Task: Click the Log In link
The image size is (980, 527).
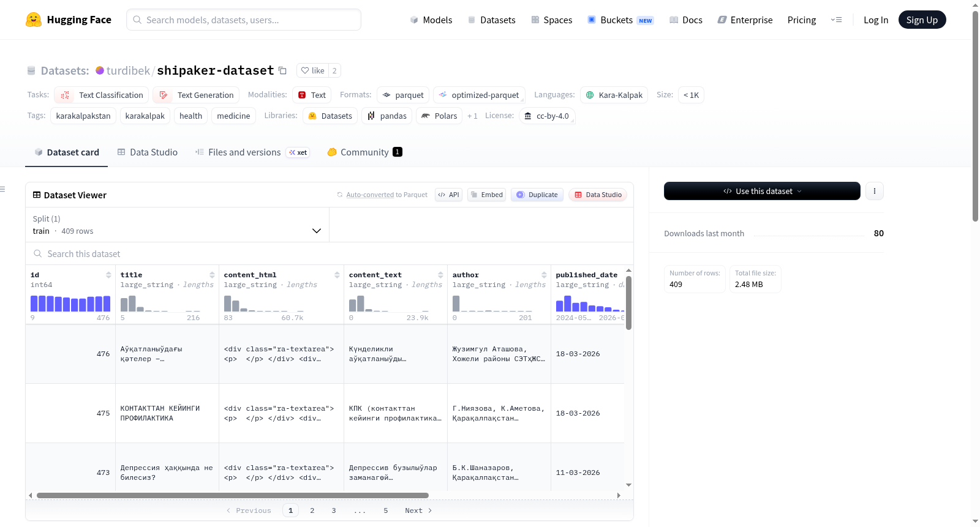Action: tap(876, 20)
